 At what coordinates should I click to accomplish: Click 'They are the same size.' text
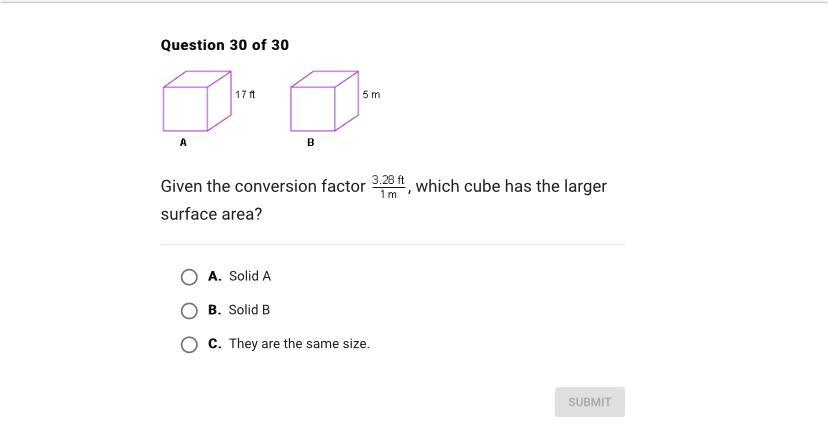coord(299,344)
